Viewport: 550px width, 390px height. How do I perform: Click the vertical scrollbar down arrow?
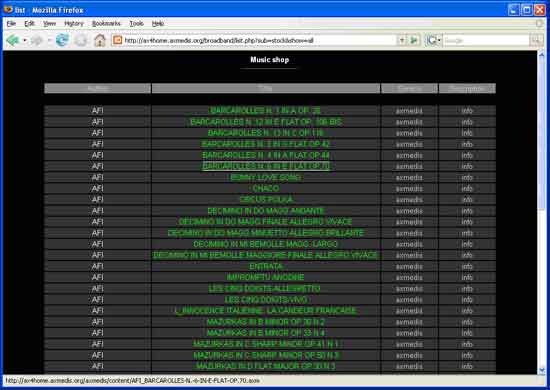pyautogui.click(x=542, y=370)
